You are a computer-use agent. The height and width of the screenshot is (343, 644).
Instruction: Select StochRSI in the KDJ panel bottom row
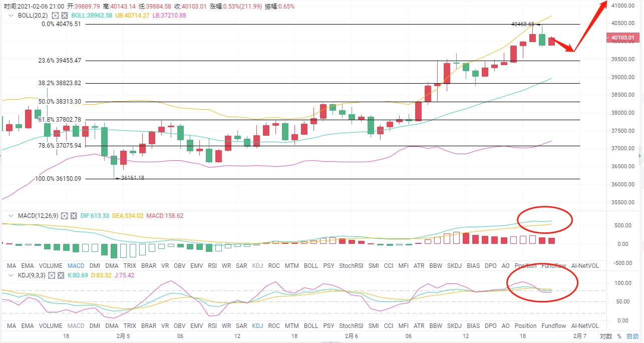[352, 325]
